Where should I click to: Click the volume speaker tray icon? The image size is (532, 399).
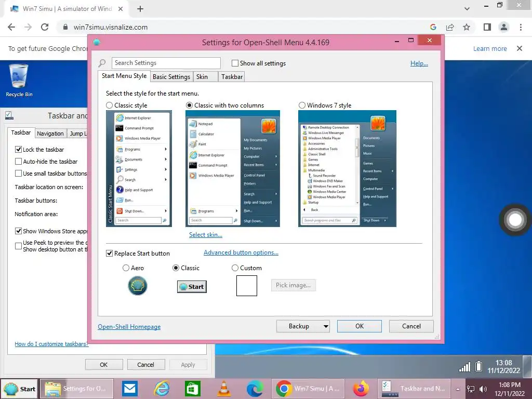tap(483, 389)
